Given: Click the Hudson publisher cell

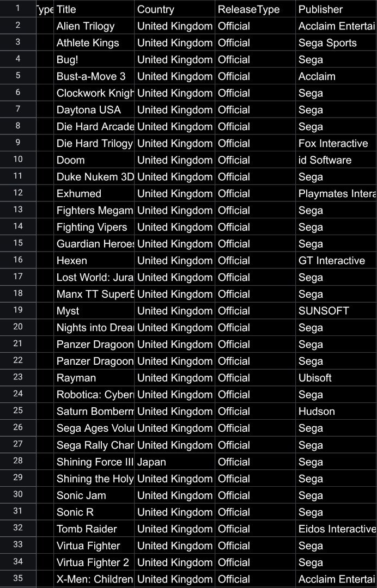Looking at the screenshot, I should (337, 412).
